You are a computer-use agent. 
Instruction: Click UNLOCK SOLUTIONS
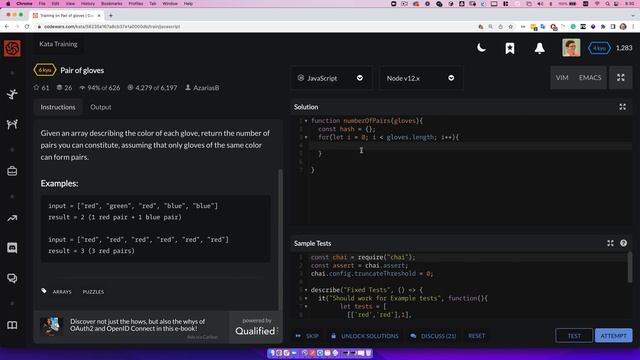click(365, 336)
